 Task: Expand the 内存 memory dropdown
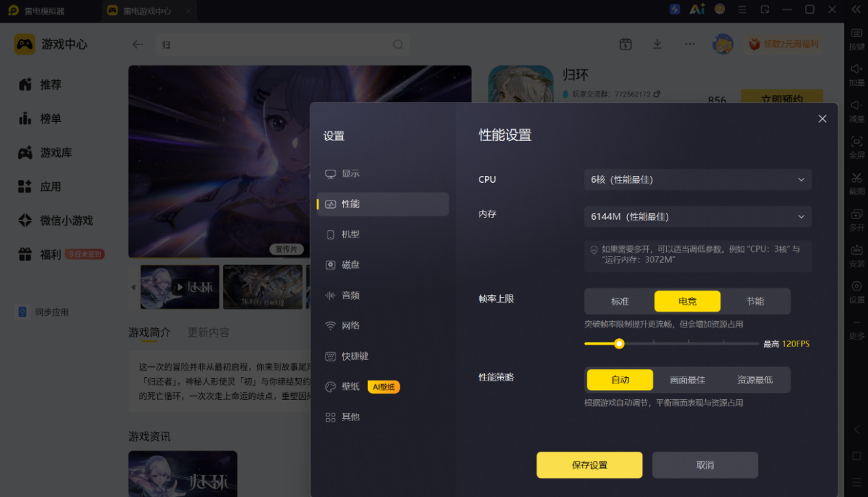698,216
